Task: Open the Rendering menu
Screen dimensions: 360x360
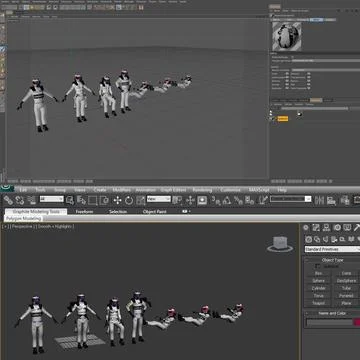Action: click(x=202, y=190)
